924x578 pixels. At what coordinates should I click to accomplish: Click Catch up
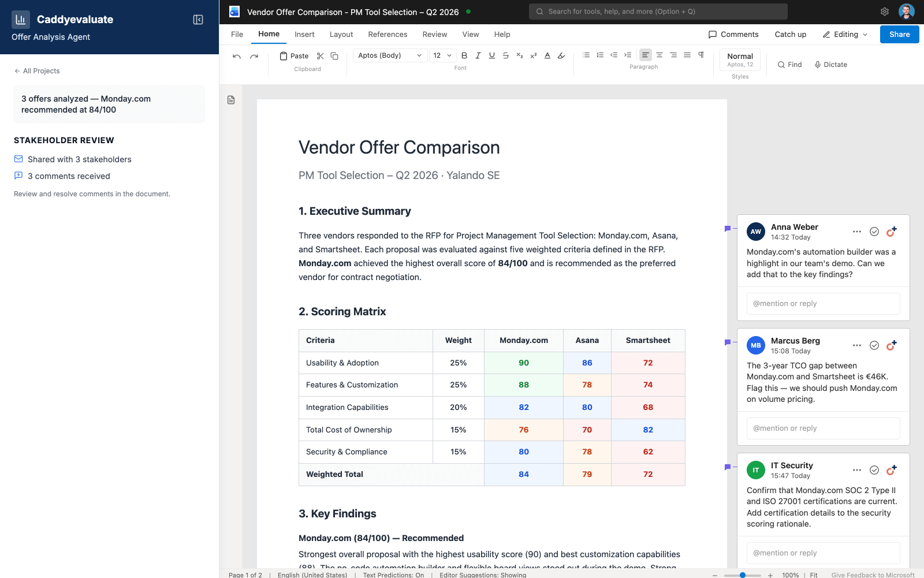(791, 35)
